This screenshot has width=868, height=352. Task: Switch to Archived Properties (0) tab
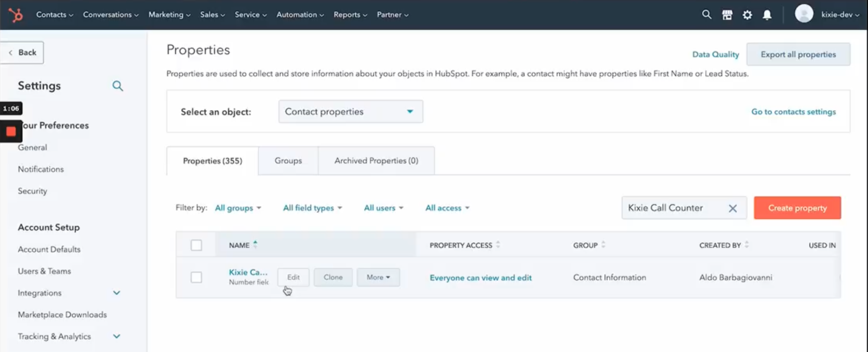(x=376, y=161)
